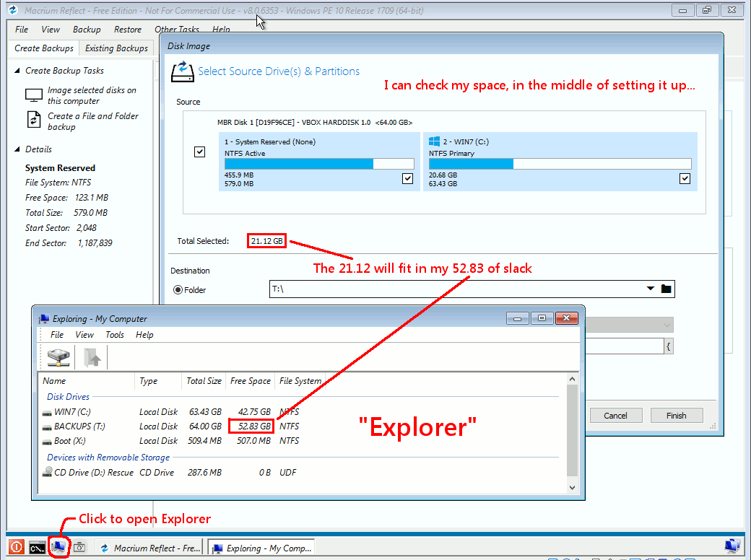Image resolution: width=751 pixels, height=560 pixels.
Task: Click the BACKUPS (T:) drive icon
Action: coord(47,427)
